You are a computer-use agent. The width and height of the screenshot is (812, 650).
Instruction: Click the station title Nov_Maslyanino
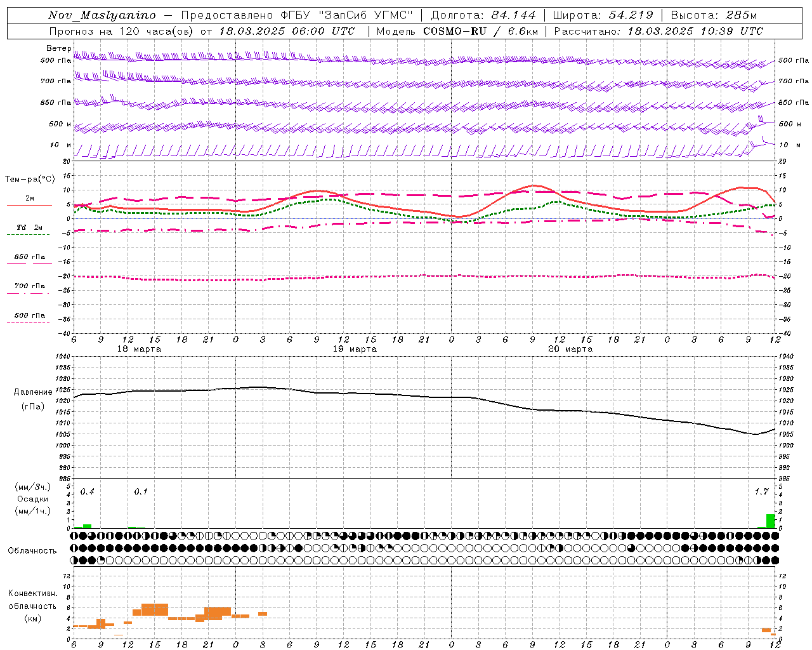pos(102,15)
